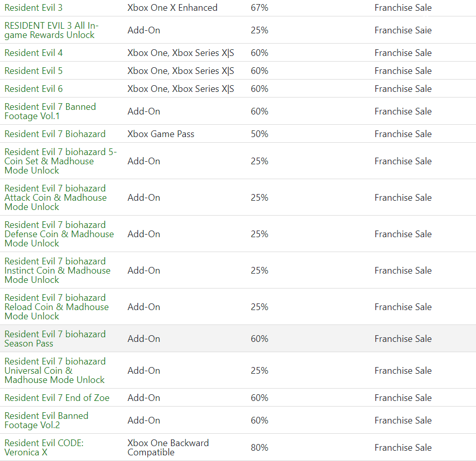Open RESIDENT EVIL 3 All In-game Rewards Unlock

tap(51, 30)
